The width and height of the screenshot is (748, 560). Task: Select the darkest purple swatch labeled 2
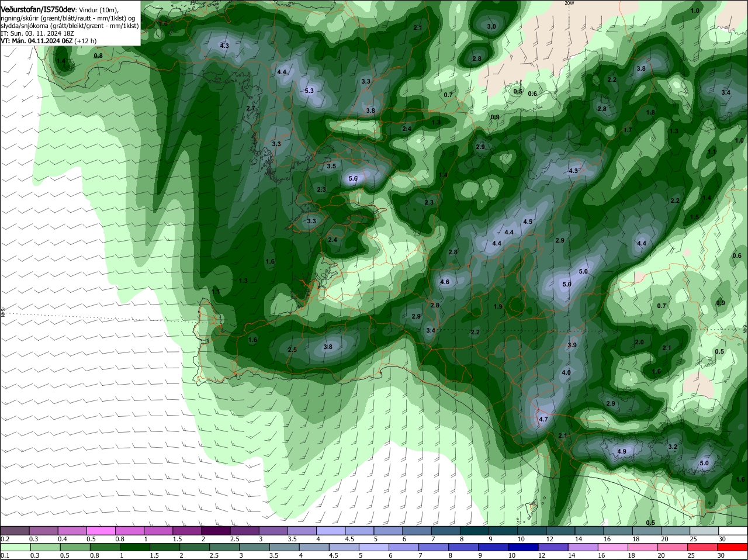pyautogui.click(x=215, y=530)
